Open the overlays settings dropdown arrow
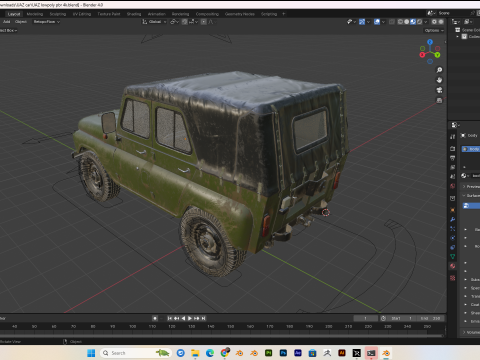Viewport: 480px width, 360px height. [384, 22]
